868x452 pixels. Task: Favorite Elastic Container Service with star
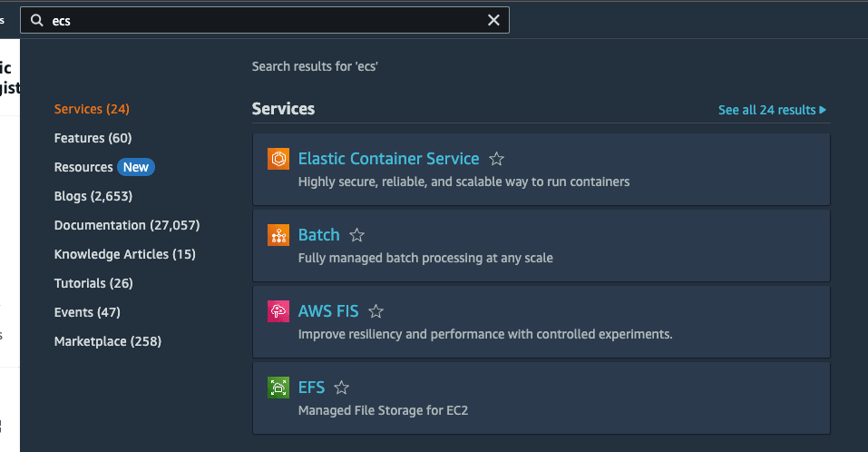pyautogui.click(x=496, y=159)
